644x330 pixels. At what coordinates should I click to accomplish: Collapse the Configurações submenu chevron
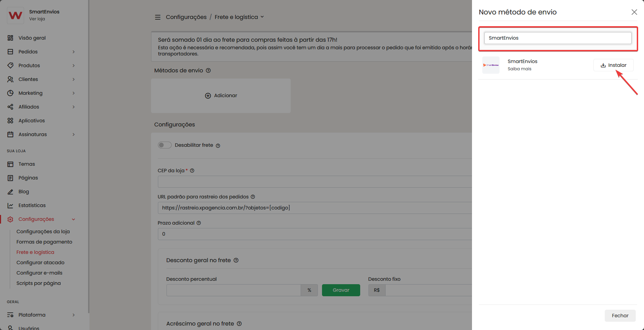click(74, 219)
